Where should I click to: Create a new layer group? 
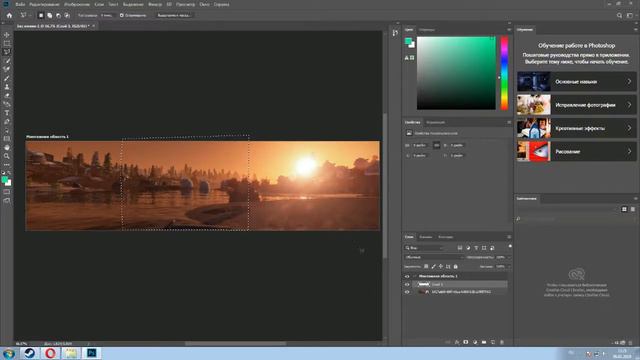[484, 342]
